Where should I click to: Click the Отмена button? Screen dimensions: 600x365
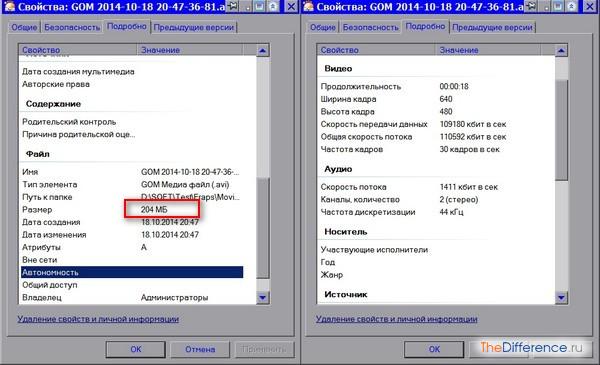click(200, 349)
